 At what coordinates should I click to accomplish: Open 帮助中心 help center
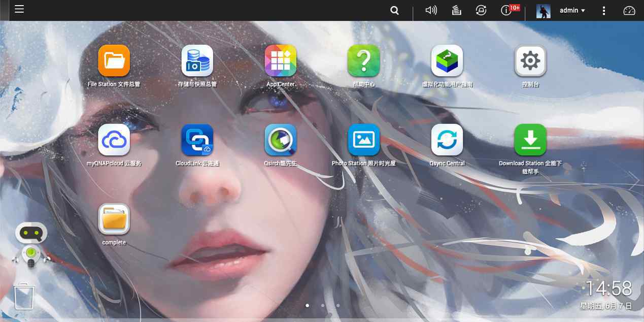point(364,60)
